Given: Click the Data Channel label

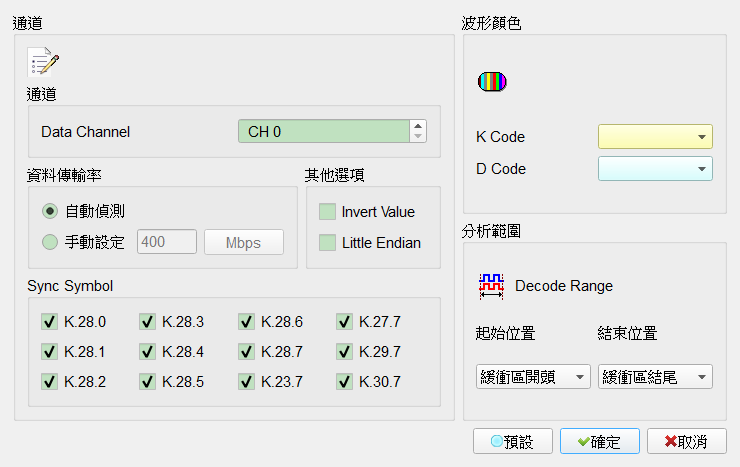Looking at the screenshot, I should [x=85, y=132].
